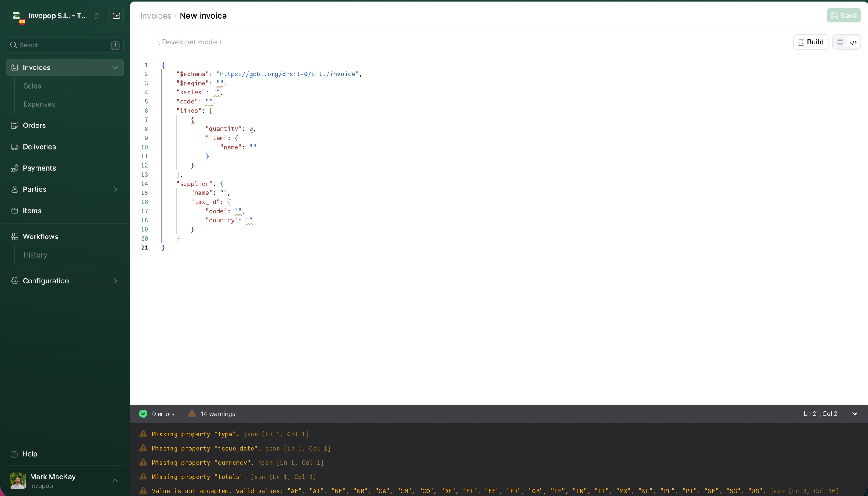Collapse the errors panel with the down chevron

[855, 413]
